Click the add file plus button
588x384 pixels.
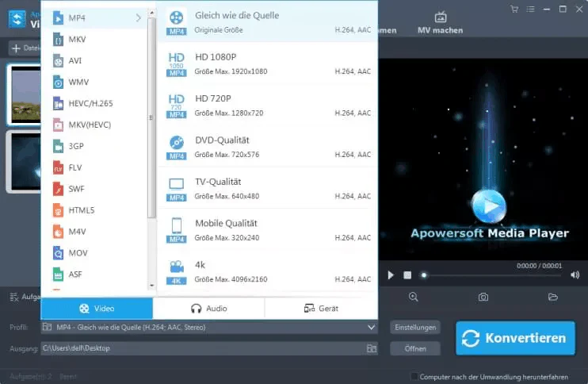click(16, 48)
